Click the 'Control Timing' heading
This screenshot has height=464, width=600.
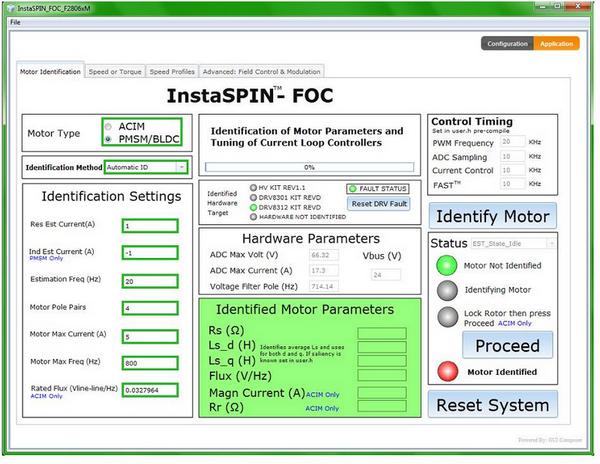pos(472,122)
